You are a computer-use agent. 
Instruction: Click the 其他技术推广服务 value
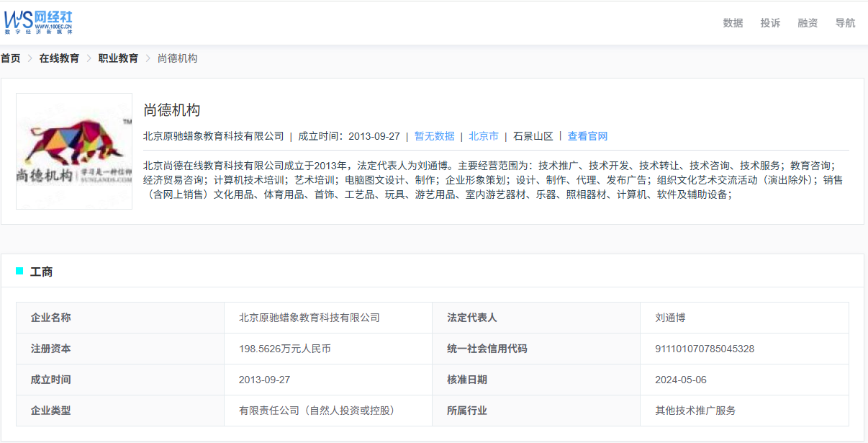[x=695, y=411]
